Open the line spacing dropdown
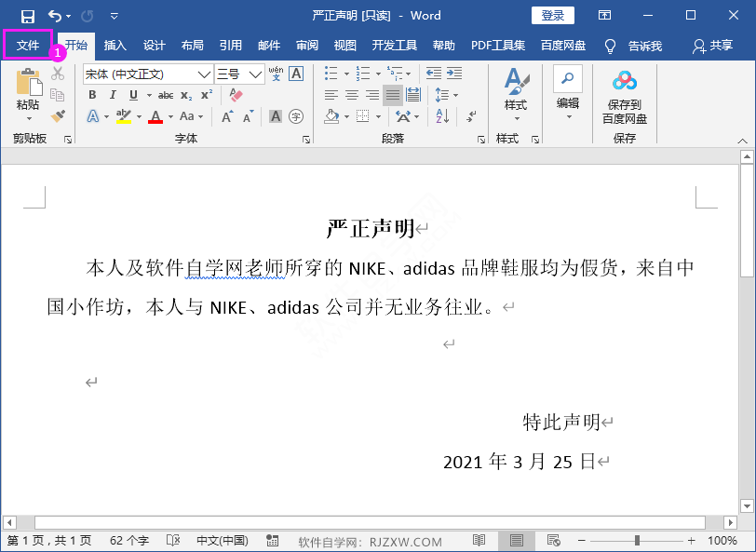Image resolution: width=756 pixels, height=552 pixels. [444, 94]
